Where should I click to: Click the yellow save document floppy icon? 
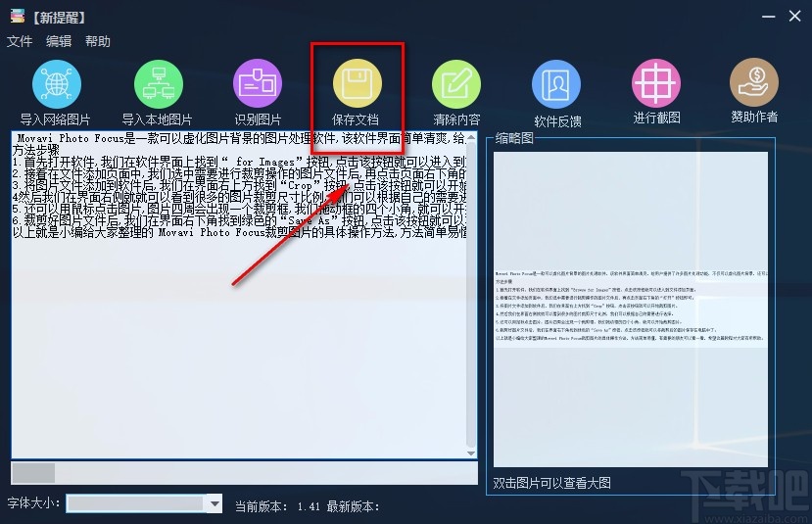[x=357, y=83]
